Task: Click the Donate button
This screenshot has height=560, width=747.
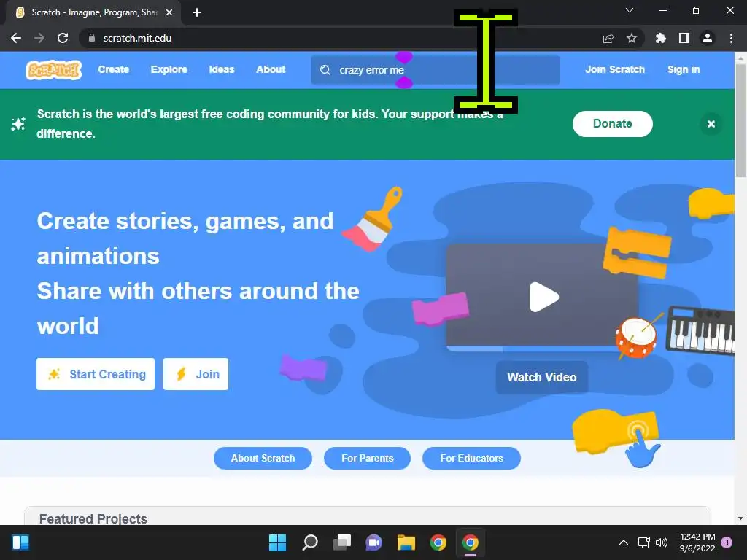Action: (x=613, y=124)
